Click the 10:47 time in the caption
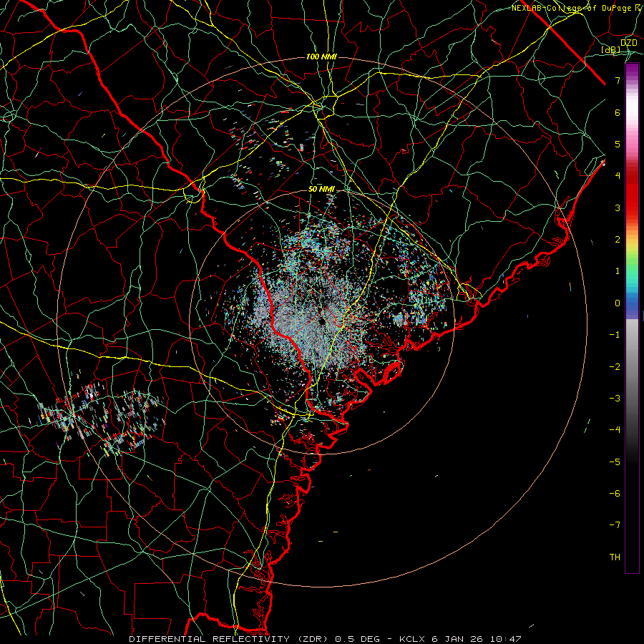This screenshot has height=644, width=644. [x=507, y=639]
